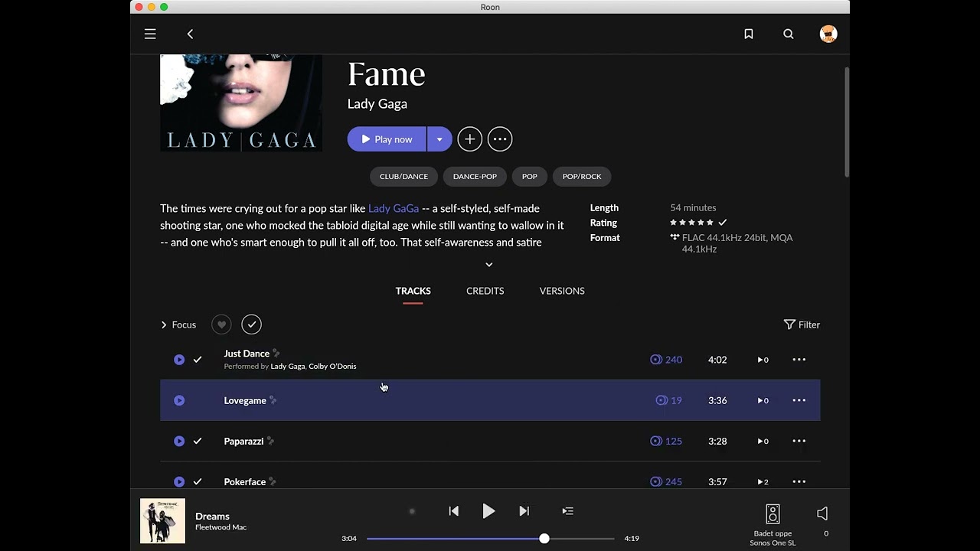980x551 pixels.
Task: Open the Sonos One SL zone selector
Action: click(773, 524)
